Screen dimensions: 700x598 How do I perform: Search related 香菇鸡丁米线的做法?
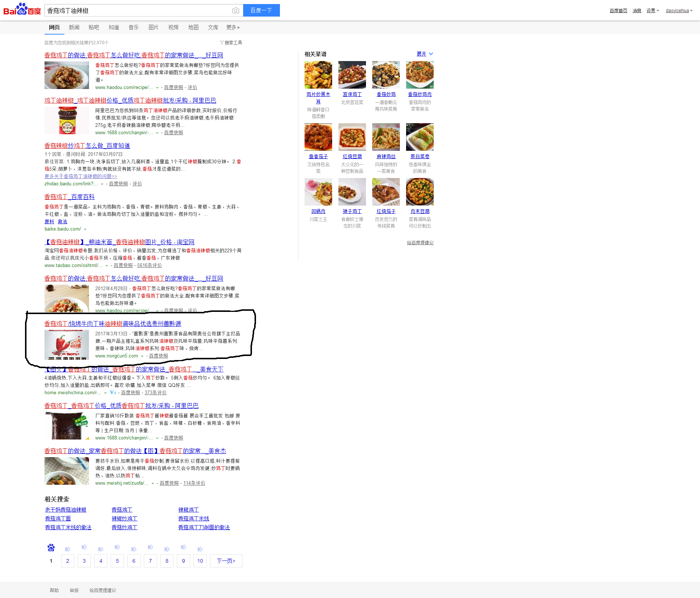(68, 527)
